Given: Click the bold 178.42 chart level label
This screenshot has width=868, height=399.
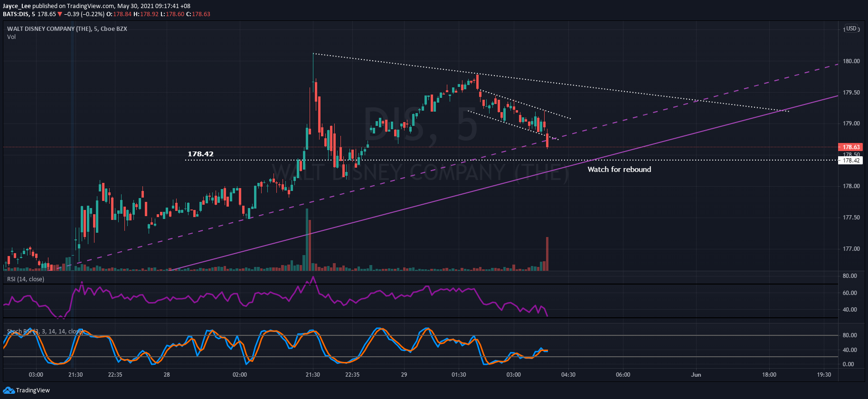Looking at the screenshot, I should point(200,154).
